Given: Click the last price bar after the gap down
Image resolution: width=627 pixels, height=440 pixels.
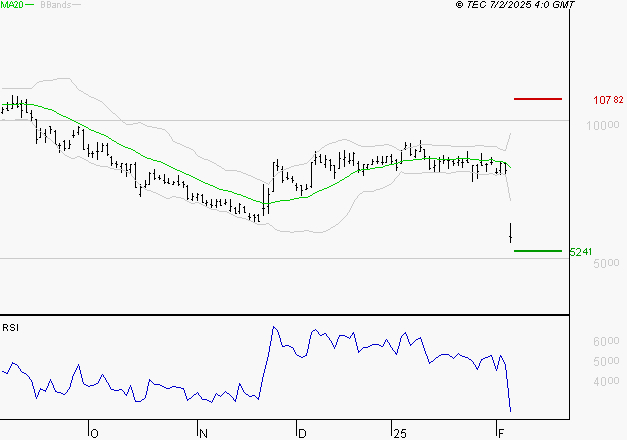Looking at the screenshot, I should 511,233.
